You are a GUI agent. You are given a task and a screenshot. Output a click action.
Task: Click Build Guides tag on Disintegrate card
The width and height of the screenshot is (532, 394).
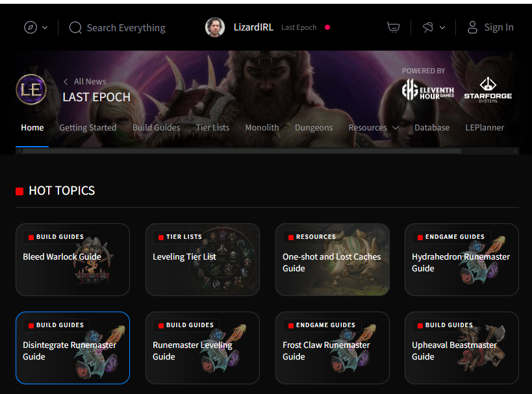coord(57,325)
